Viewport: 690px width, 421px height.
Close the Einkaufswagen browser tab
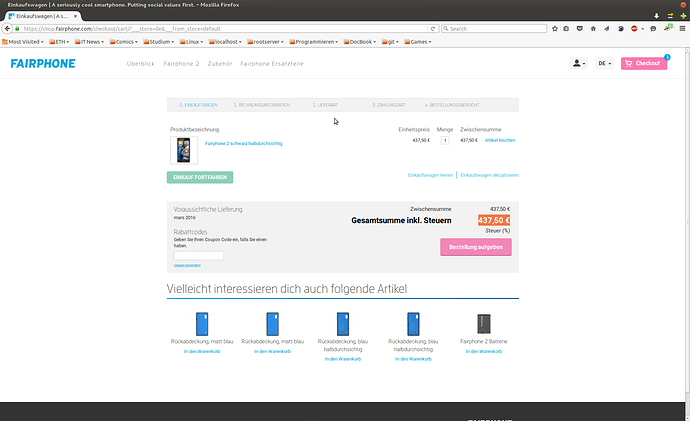click(x=75, y=16)
